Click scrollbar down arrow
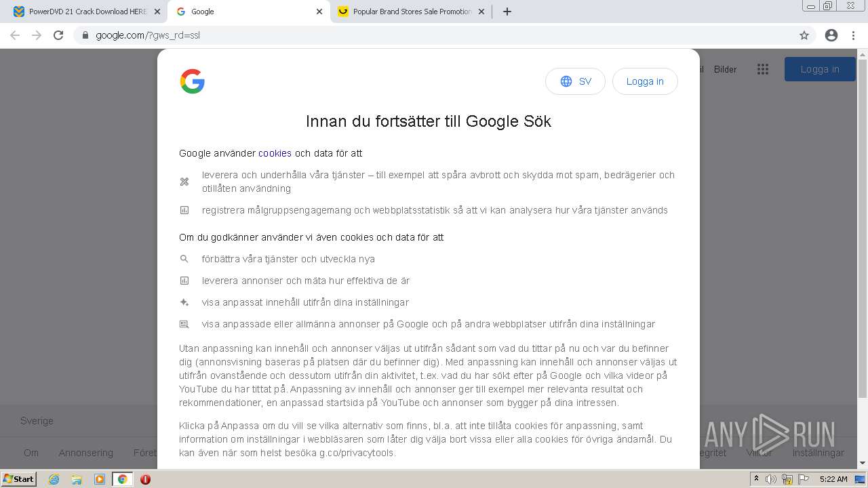Image resolution: width=868 pixels, height=488 pixels. (863, 464)
